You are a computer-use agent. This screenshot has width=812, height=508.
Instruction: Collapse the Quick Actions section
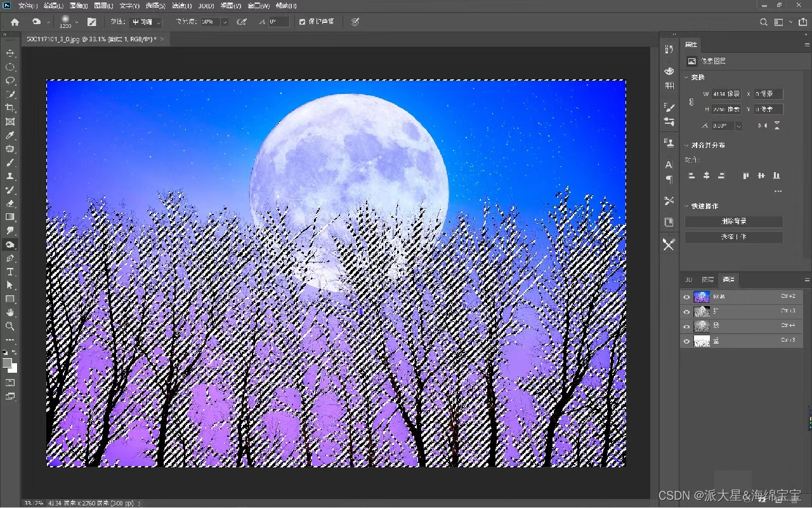pyautogui.click(x=686, y=206)
